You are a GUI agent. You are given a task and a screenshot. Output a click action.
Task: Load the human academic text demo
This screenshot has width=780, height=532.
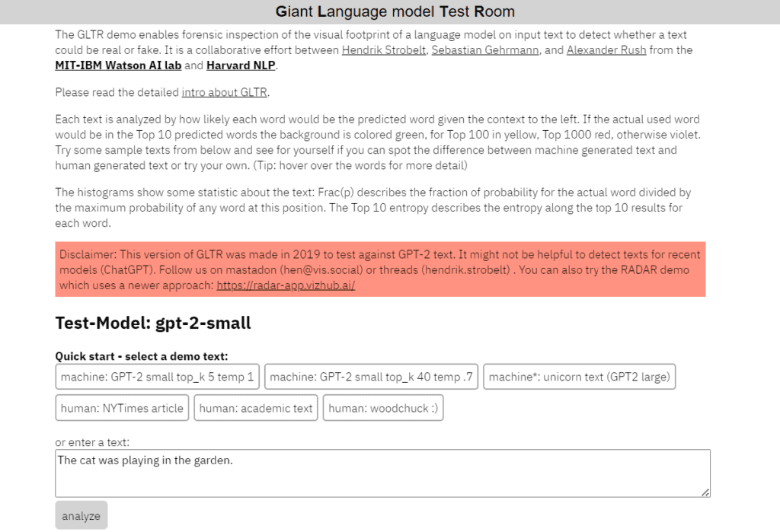(x=256, y=408)
